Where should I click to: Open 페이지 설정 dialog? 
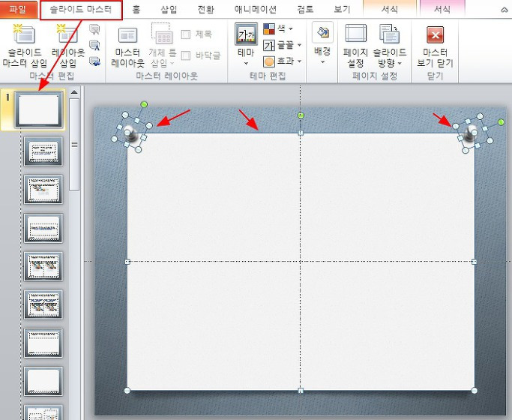tap(355, 46)
